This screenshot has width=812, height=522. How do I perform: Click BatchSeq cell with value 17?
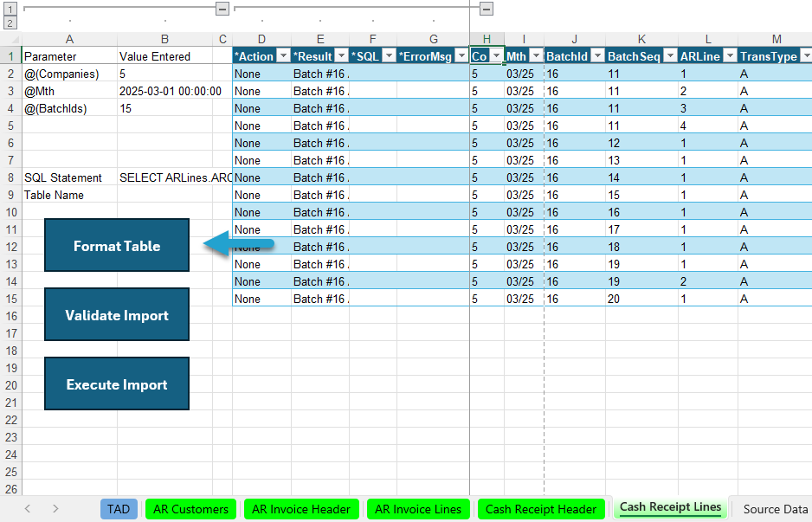point(641,229)
